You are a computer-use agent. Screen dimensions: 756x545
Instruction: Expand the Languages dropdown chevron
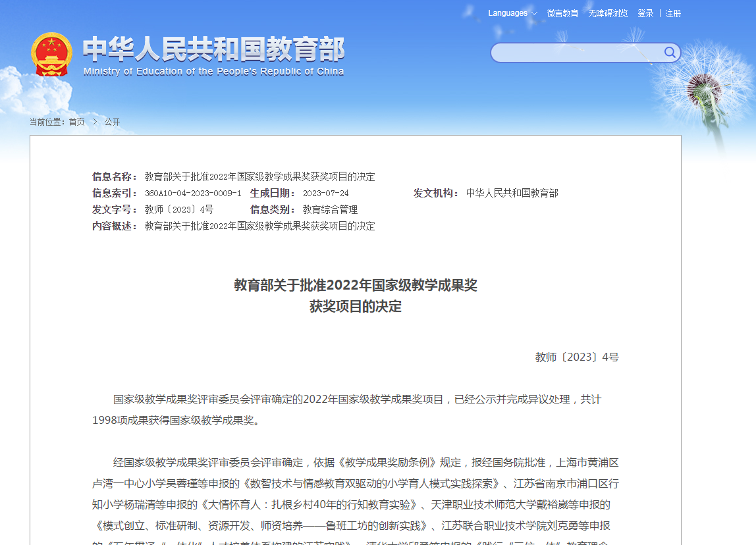click(534, 14)
